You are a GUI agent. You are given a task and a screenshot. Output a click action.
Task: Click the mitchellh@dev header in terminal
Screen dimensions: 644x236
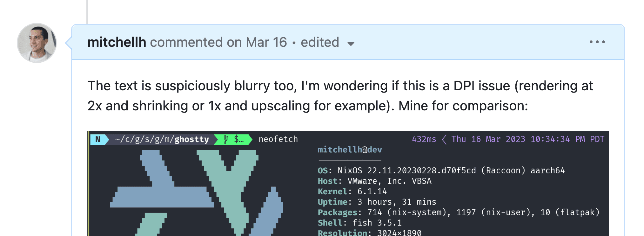pos(350,150)
